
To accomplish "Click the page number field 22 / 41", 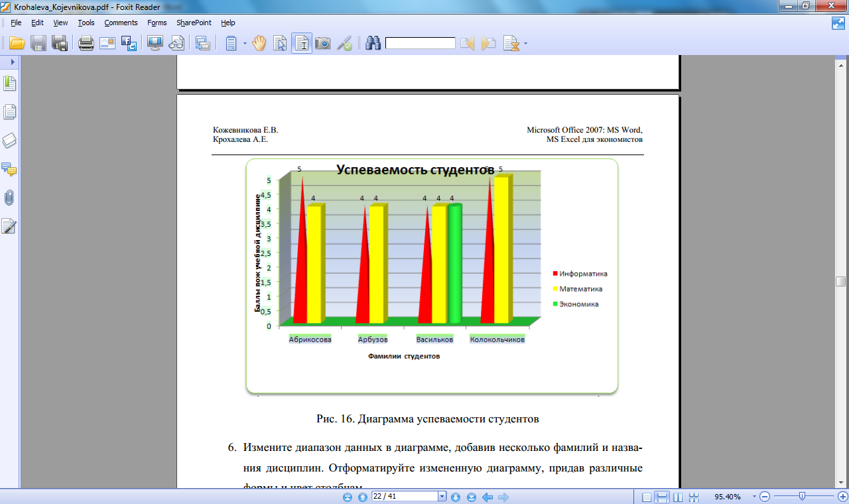I will click(x=405, y=496).
